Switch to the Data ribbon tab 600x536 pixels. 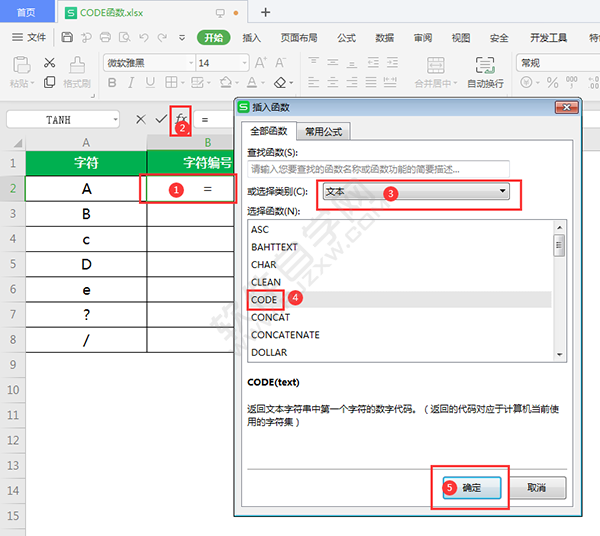tap(385, 38)
